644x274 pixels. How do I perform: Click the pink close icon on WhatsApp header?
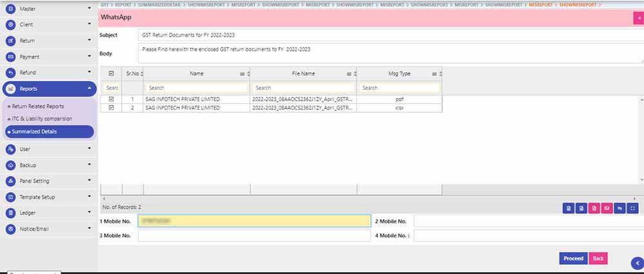[638, 18]
